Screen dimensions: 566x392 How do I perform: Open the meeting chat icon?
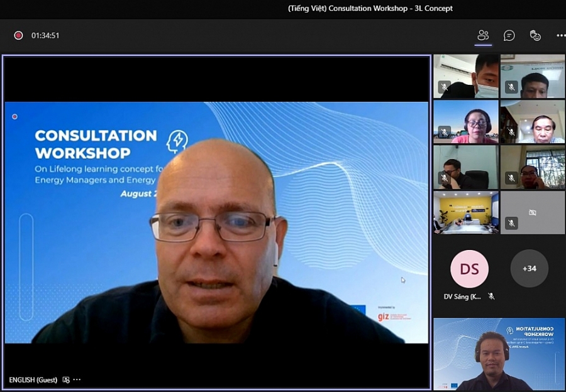509,35
